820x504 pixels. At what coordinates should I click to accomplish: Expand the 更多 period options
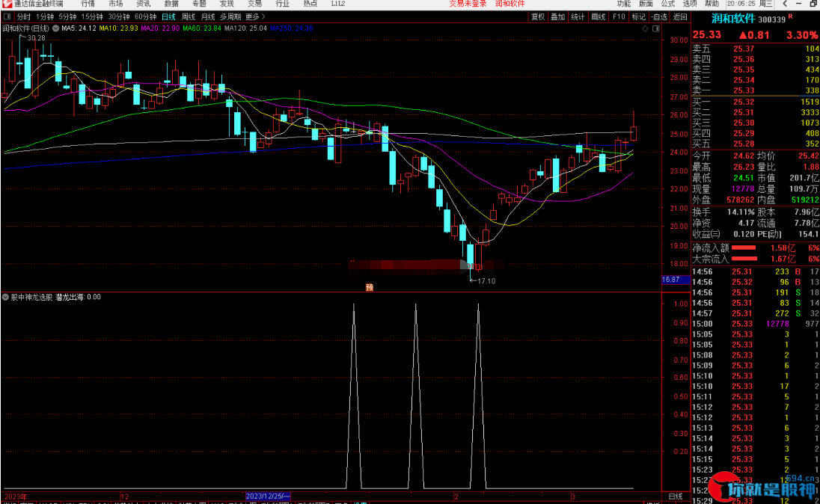click(x=256, y=16)
